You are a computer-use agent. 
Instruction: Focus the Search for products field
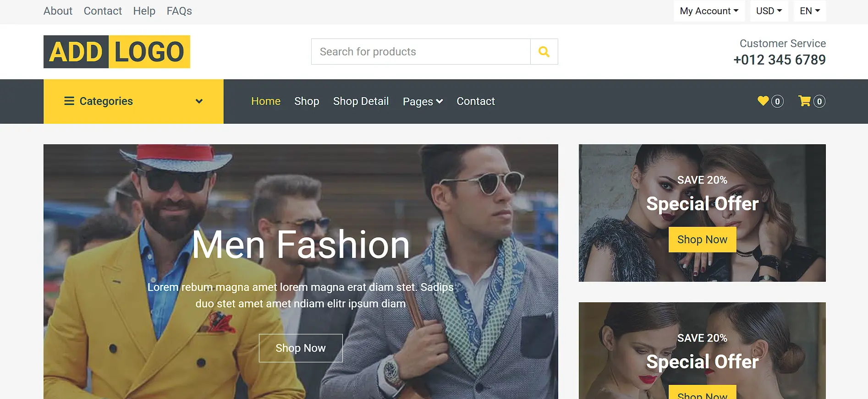tap(421, 52)
